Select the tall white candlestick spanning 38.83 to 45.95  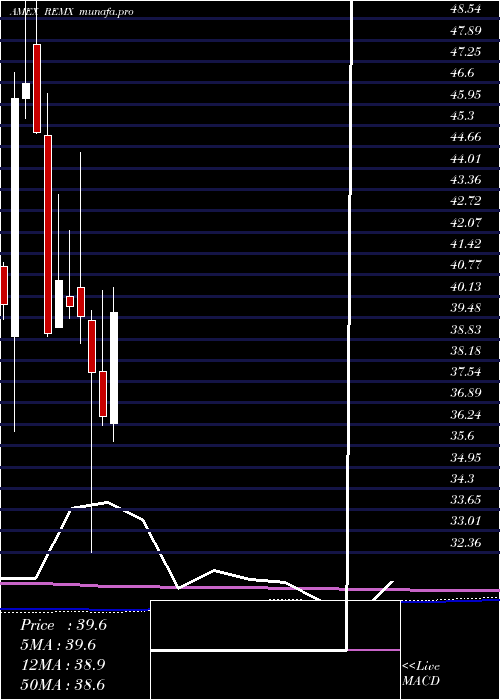(x=15, y=217)
